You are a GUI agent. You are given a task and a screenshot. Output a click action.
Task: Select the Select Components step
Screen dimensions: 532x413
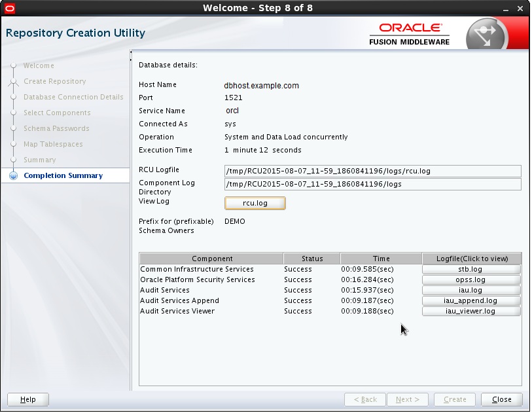(x=57, y=113)
